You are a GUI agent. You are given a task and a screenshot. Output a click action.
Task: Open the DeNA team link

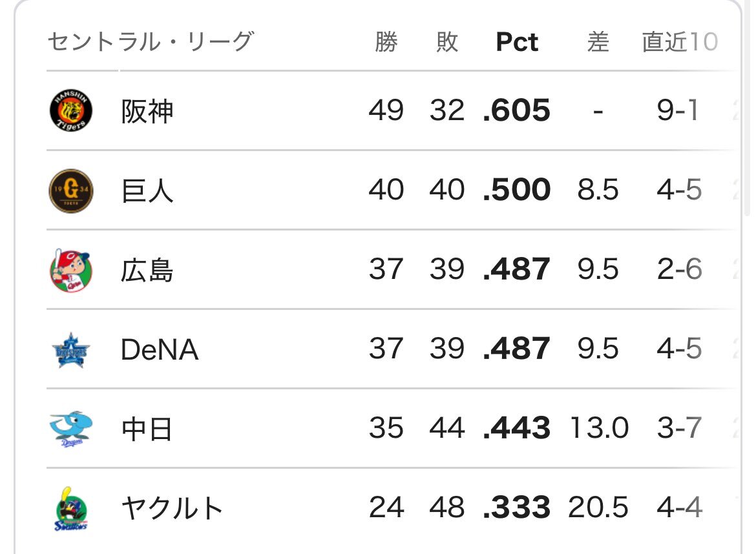click(x=160, y=350)
